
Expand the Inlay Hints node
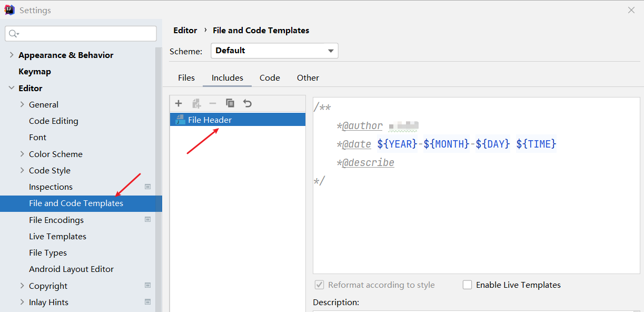tap(22, 302)
